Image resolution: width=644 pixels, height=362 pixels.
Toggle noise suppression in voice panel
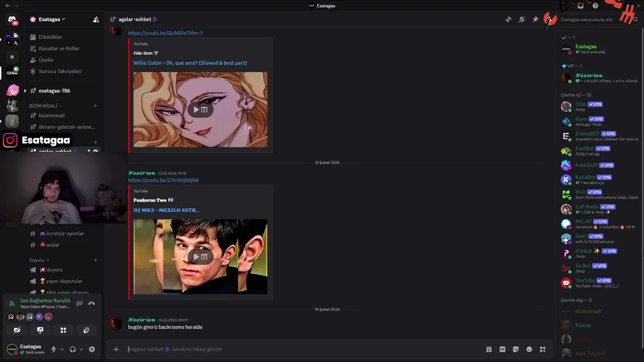79,304
